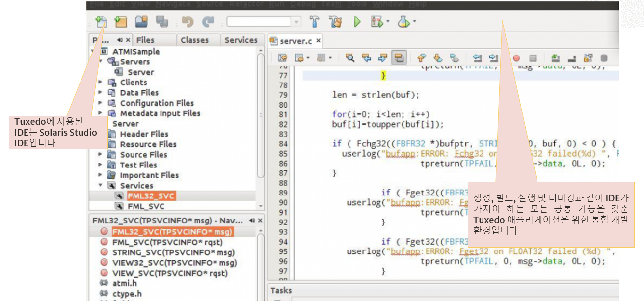Image resolution: width=644 pixels, height=306 pixels.
Task: Select the Server item under Servers
Action: (141, 72)
